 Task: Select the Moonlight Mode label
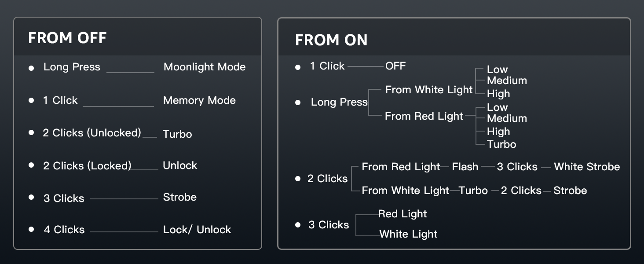[205, 67]
